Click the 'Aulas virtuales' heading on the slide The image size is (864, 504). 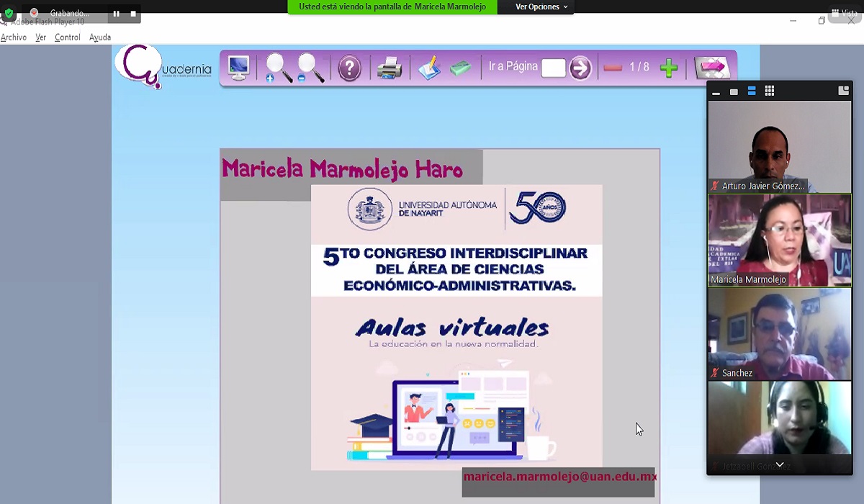pyautogui.click(x=452, y=328)
